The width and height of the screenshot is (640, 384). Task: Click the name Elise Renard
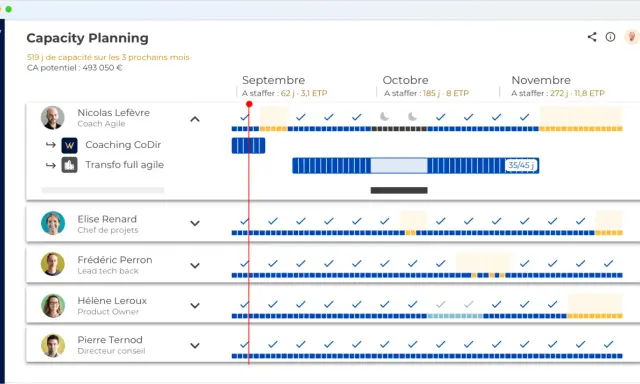pyautogui.click(x=107, y=219)
